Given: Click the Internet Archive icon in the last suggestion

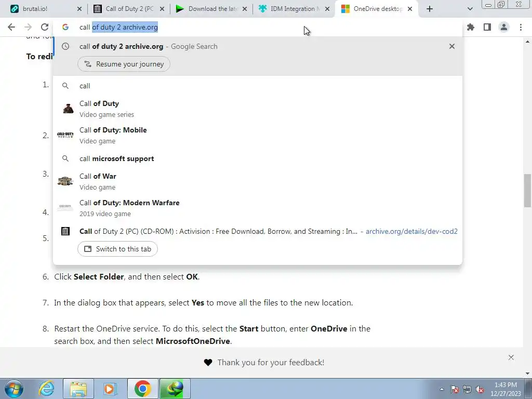Looking at the screenshot, I should click(65, 231).
